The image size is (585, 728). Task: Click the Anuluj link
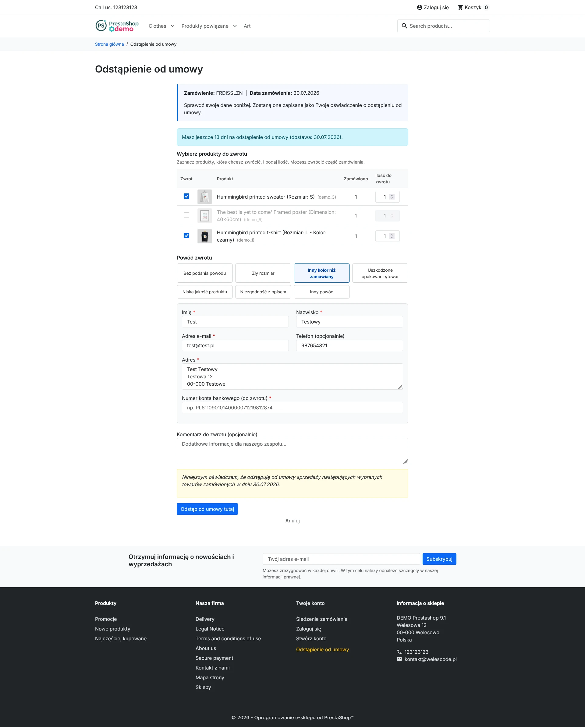tap(292, 521)
